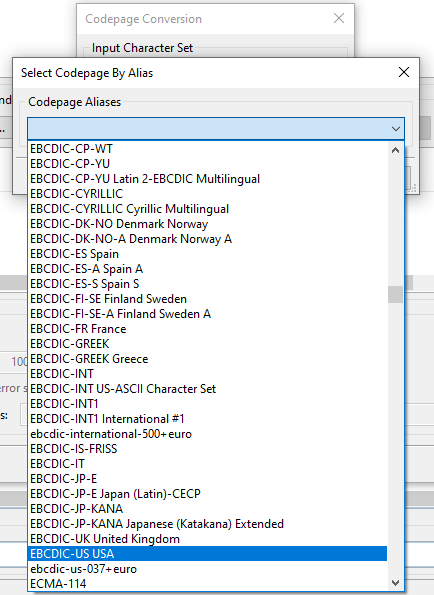Select EBCDIC-FI-SE-A Finland Sweden A
434x595 pixels.
coord(208,314)
